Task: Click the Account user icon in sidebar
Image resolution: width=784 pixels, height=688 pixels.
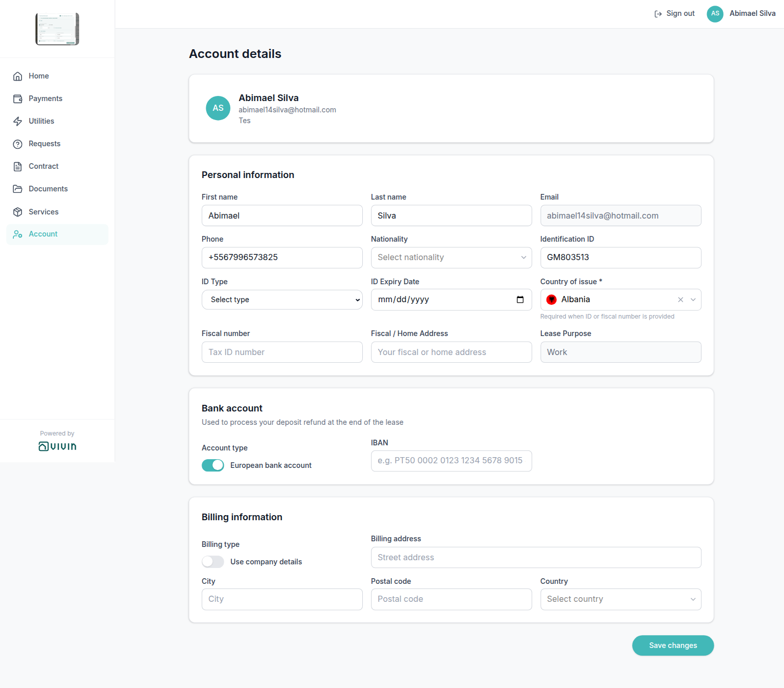Action: [x=17, y=234]
